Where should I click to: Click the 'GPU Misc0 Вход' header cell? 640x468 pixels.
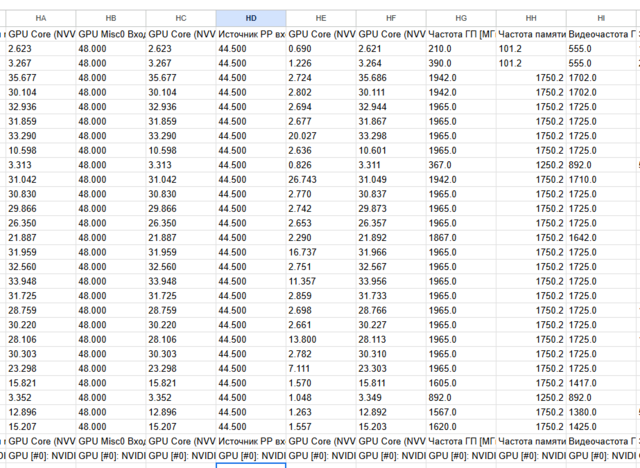pos(110,33)
